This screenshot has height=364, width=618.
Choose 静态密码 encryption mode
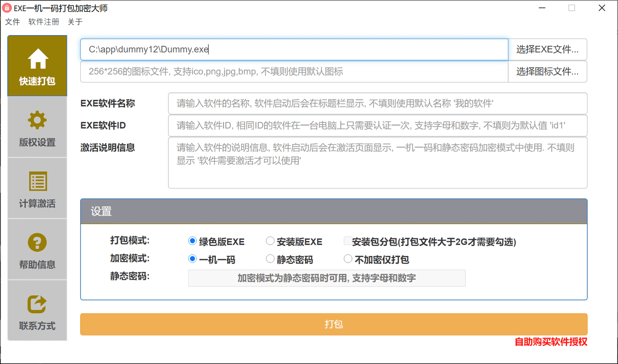270,259
